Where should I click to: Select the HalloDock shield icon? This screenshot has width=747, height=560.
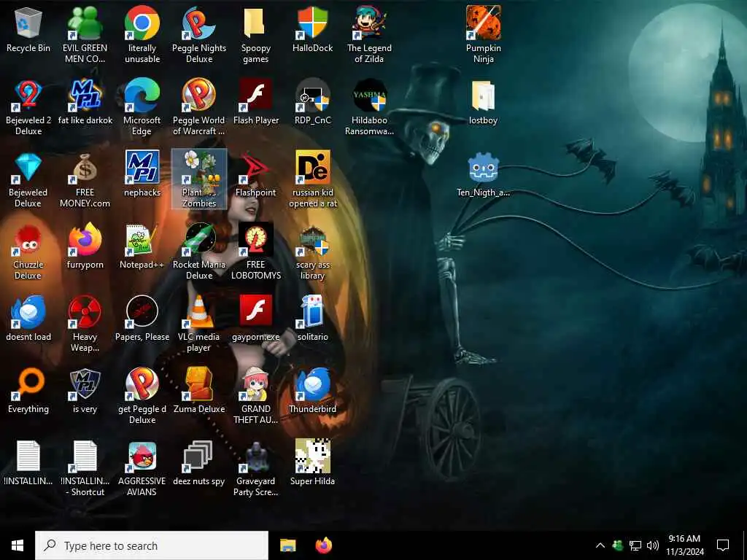312,28
